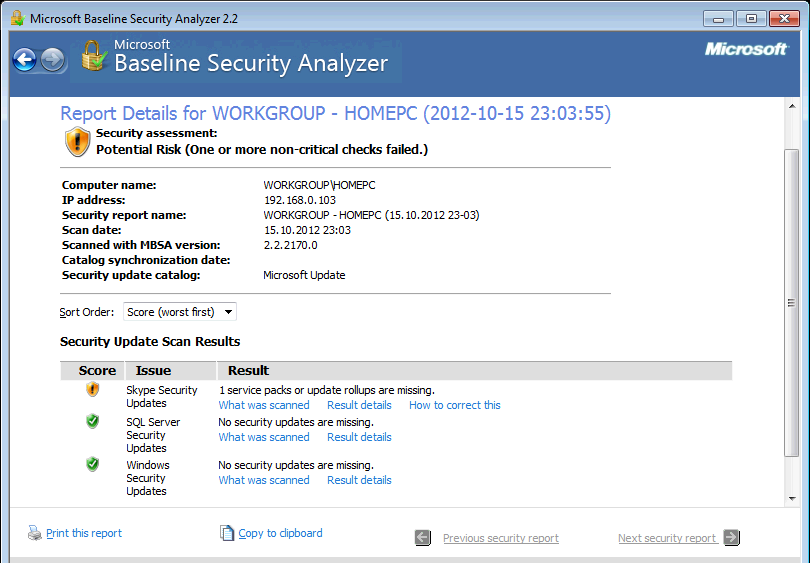The width and height of the screenshot is (810, 563).
Task: Open Next security report link
Action: click(667, 538)
